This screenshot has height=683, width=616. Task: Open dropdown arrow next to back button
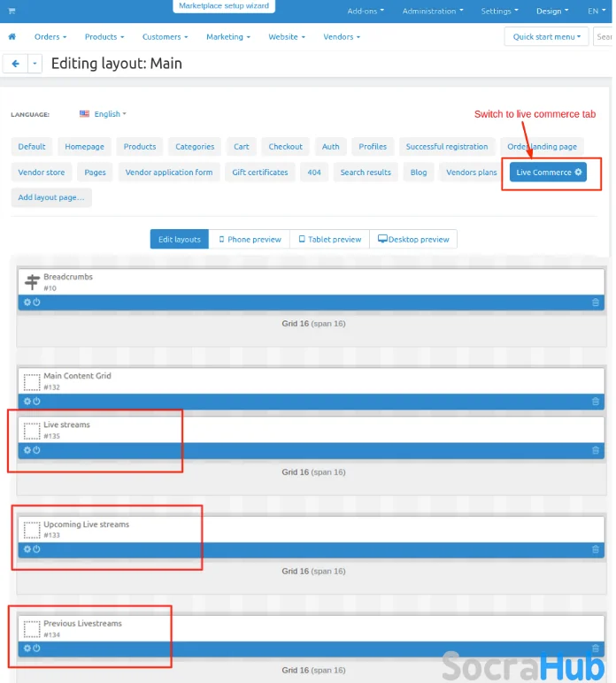tap(35, 64)
